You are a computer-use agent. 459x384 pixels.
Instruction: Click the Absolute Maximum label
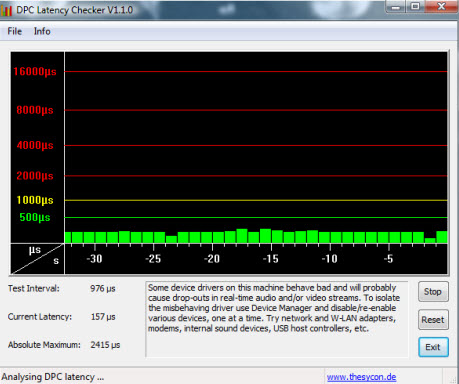pyautogui.click(x=44, y=345)
